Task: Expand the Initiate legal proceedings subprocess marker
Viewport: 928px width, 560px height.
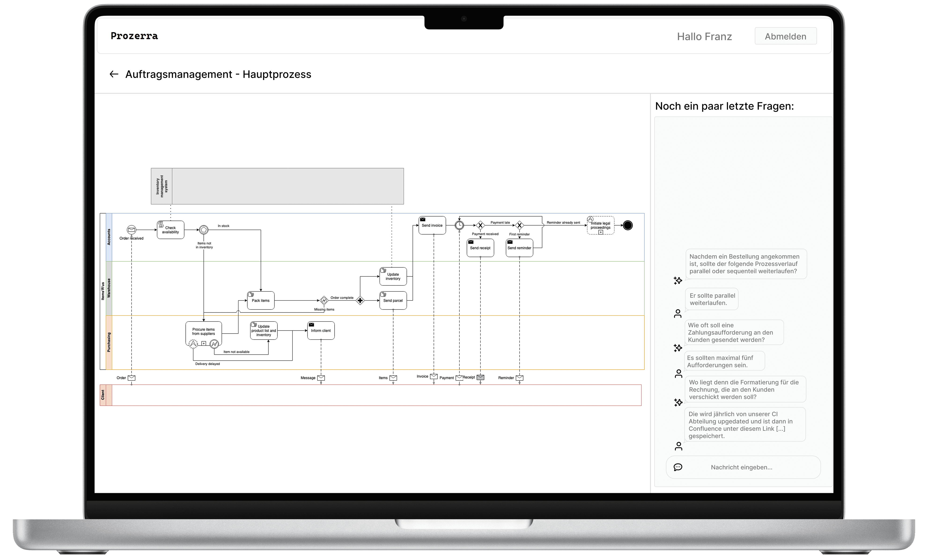Action: tap(601, 232)
